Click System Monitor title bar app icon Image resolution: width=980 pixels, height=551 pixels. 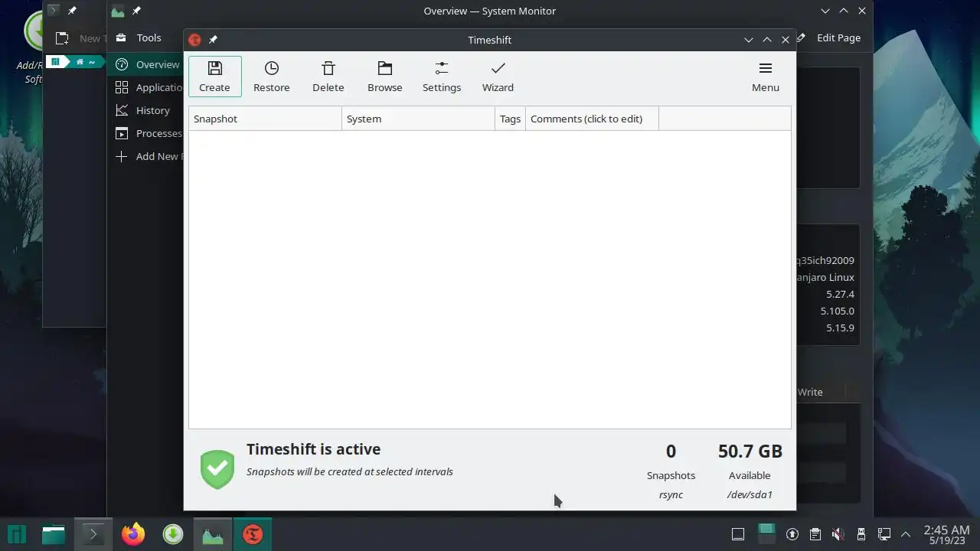coord(117,11)
